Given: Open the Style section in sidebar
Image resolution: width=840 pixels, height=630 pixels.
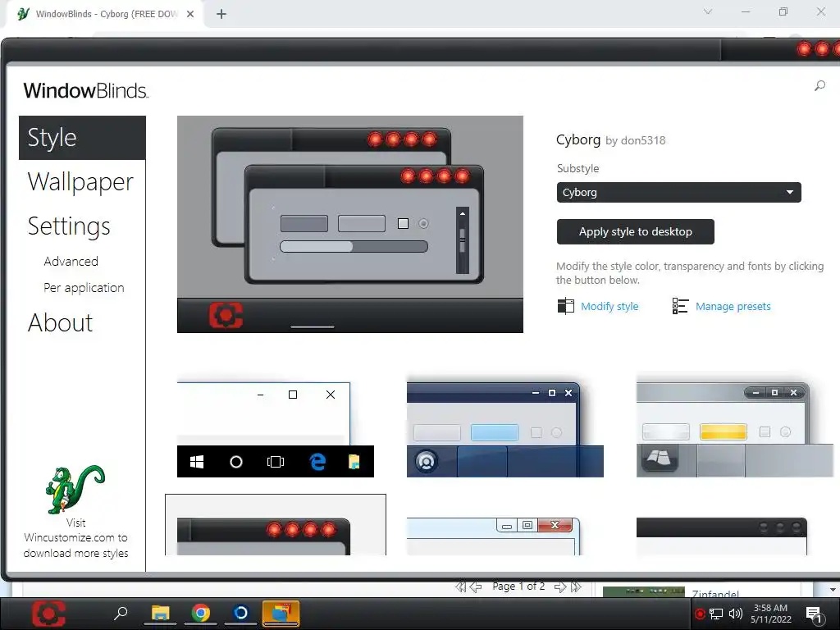Looking at the screenshot, I should [82, 138].
